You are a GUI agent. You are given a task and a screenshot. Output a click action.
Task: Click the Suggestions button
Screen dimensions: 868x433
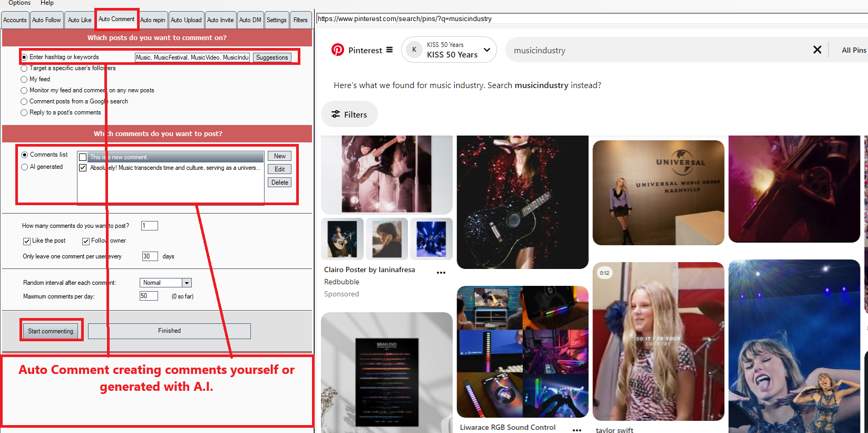pos(272,57)
